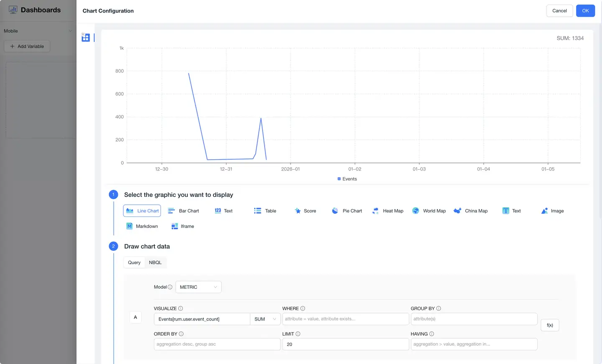Choose the China Map option
The image size is (602, 364).
pos(471,211)
